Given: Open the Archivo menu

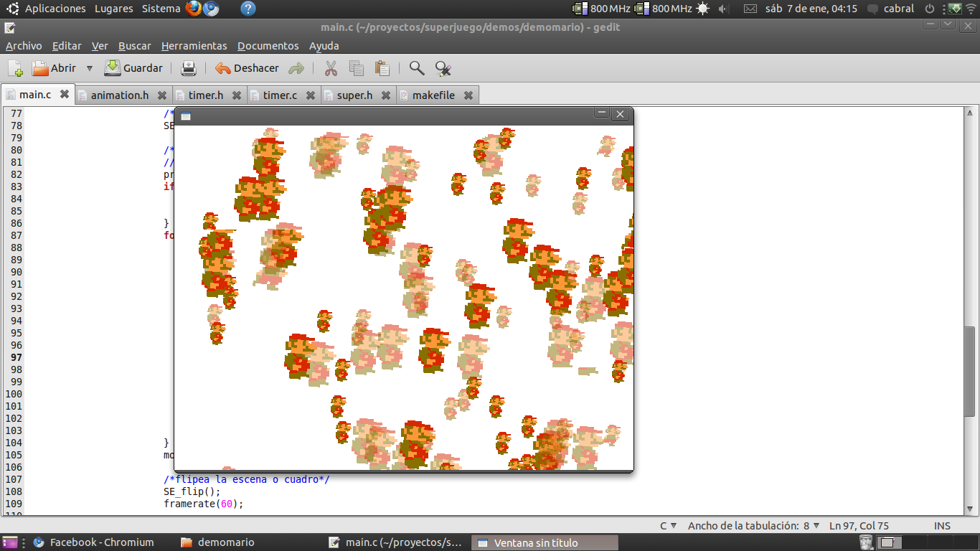Looking at the screenshot, I should coord(24,46).
